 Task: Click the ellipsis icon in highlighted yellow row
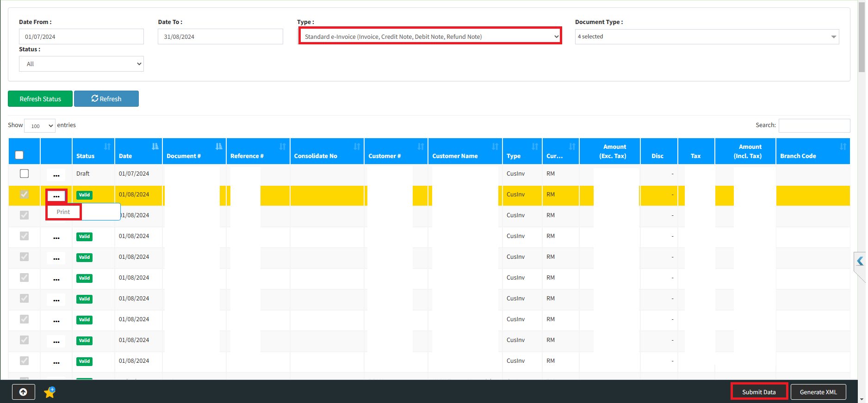[56, 196]
